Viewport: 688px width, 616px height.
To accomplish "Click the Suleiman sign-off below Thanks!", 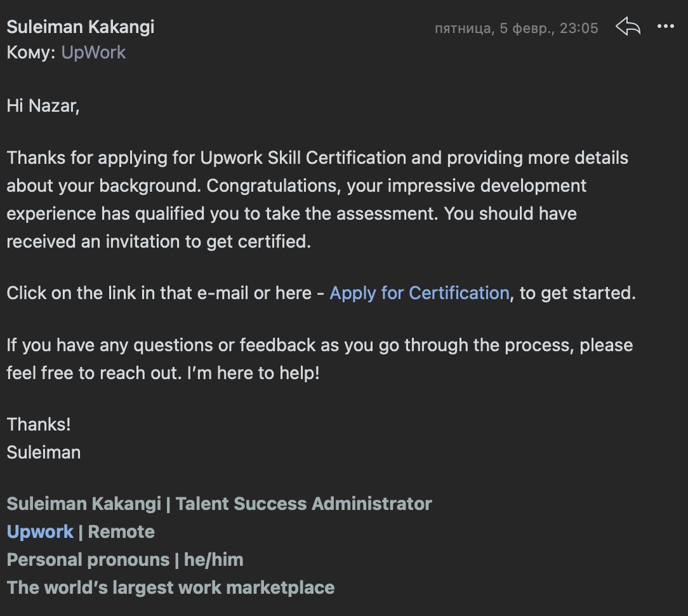I will (43, 452).
